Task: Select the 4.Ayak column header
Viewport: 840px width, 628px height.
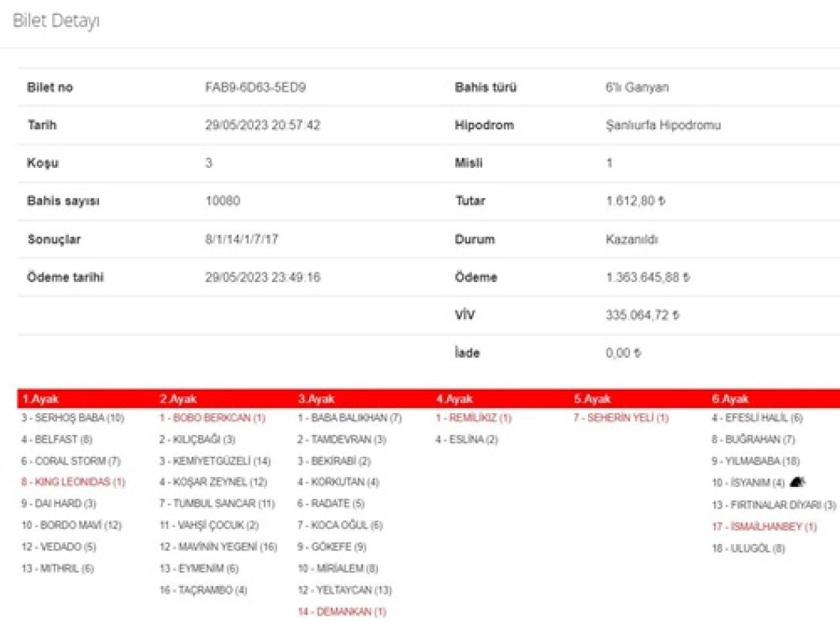Action: pyautogui.click(x=454, y=399)
